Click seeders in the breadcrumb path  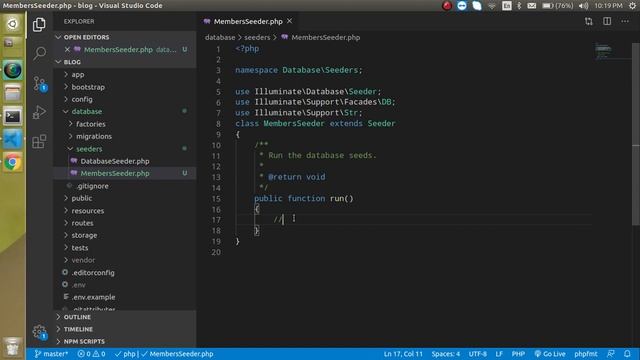257,37
